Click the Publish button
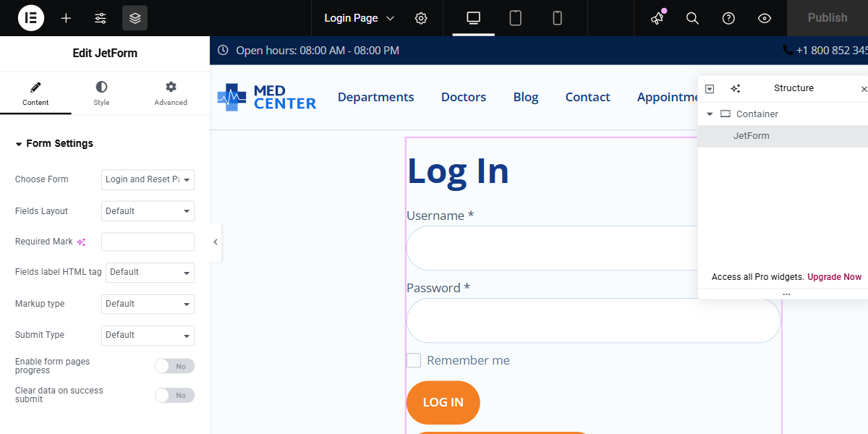The image size is (868, 434). (x=827, y=17)
